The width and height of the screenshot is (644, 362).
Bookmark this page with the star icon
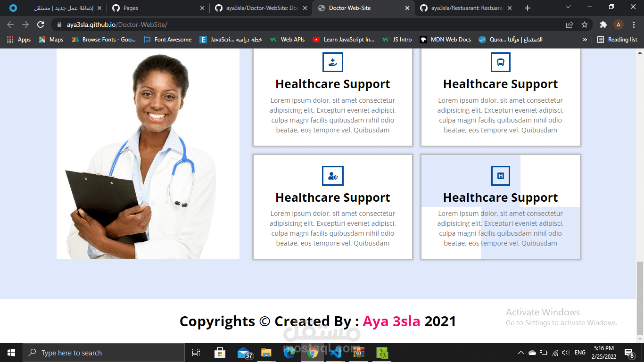585,25
